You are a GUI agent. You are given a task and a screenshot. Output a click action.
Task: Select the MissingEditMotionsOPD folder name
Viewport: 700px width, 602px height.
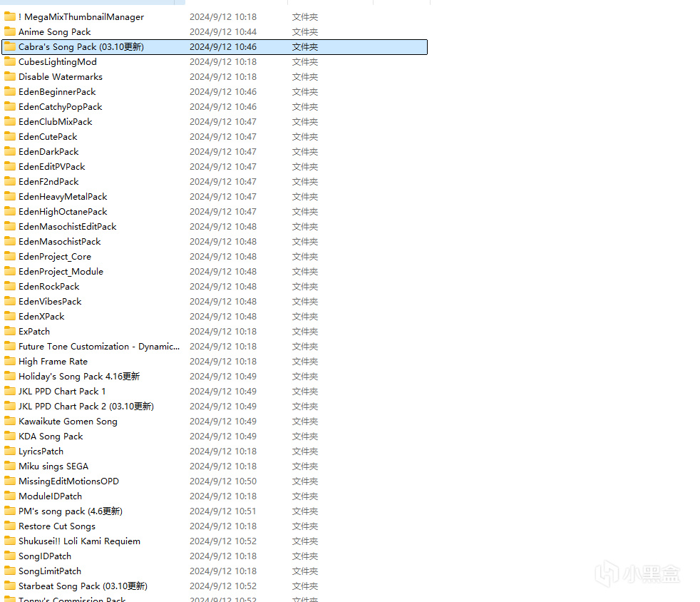click(x=68, y=481)
